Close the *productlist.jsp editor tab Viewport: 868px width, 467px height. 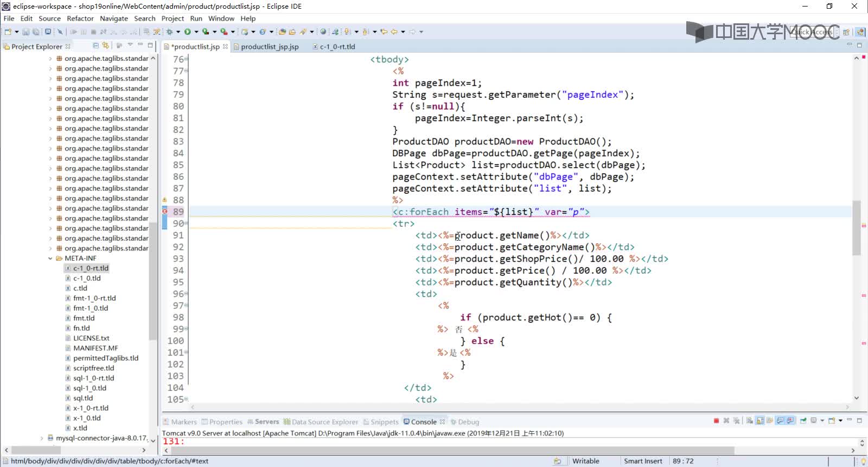tap(225, 47)
